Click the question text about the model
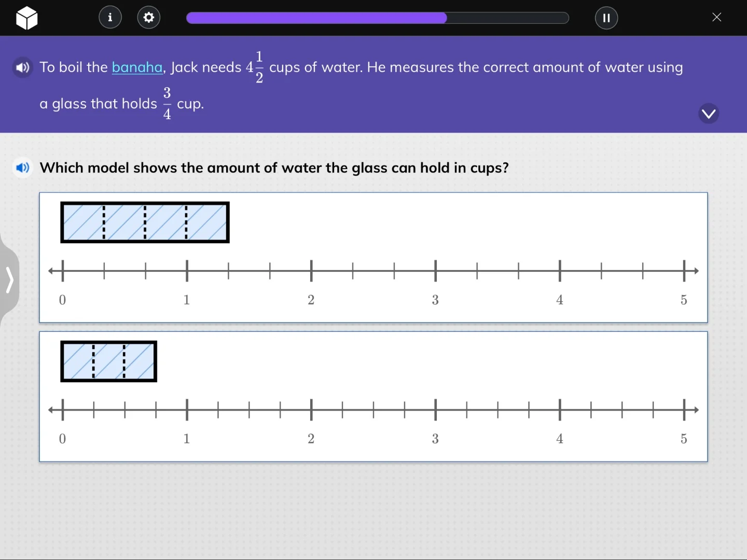 pos(274,167)
